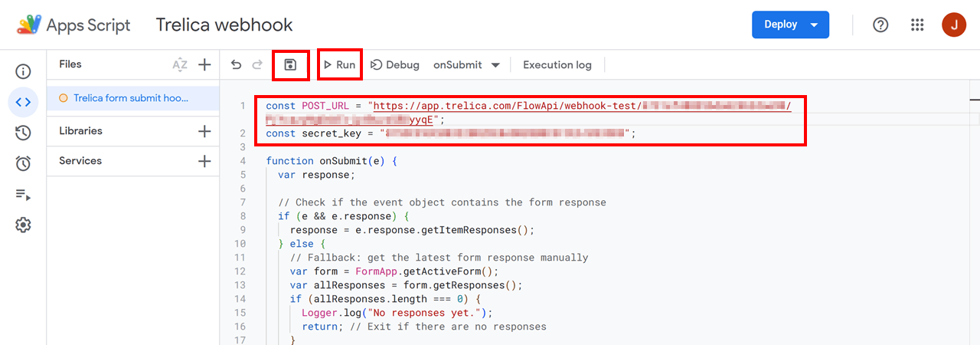The height and width of the screenshot is (345, 980).
Task: Click the Logger.log "No responses yet." line
Action: tap(397, 313)
